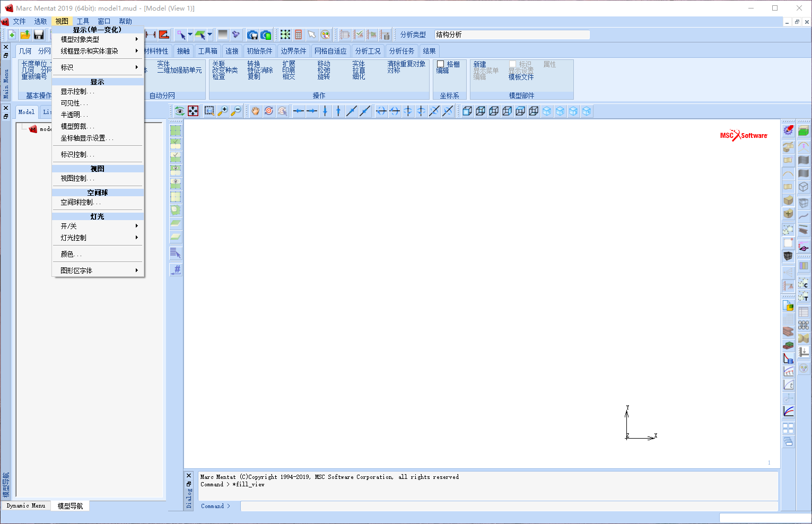Click the first wireframe cube view icon
Screen dimensions: 812x524
tap(467, 111)
